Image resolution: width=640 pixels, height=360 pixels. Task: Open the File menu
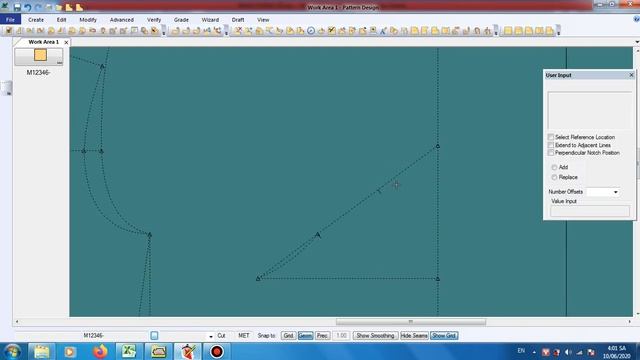tap(10, 19)
